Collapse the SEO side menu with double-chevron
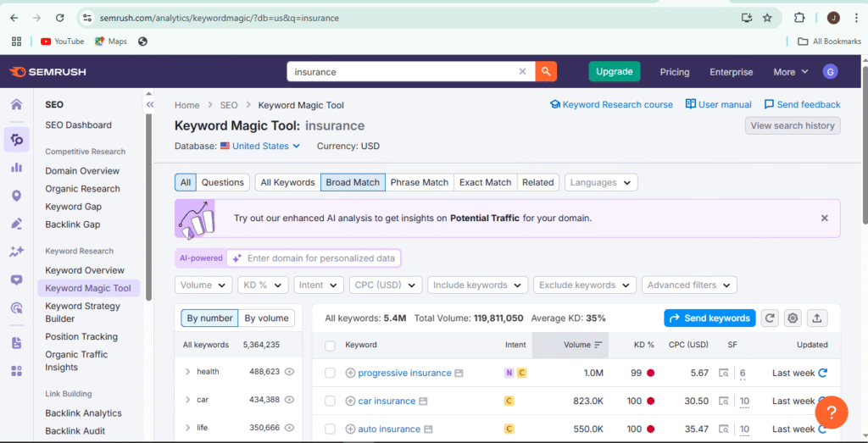The height and width of the screenshot is (443, 868). [x=149, y=104]
